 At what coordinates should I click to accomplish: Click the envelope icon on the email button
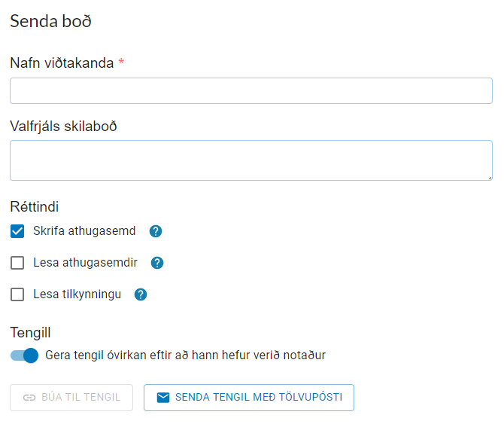click(x=162, y=398)
